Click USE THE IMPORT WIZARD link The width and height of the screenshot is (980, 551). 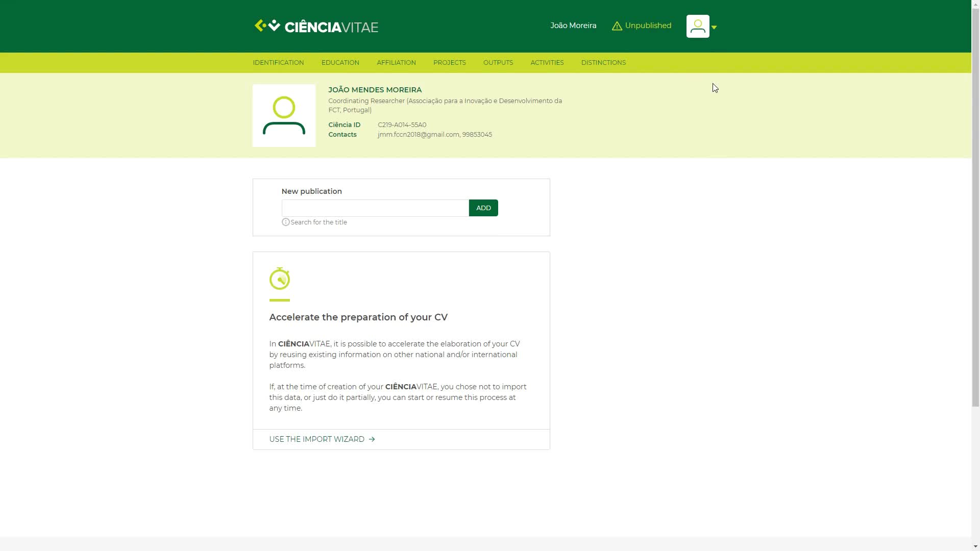coord(322,439)
